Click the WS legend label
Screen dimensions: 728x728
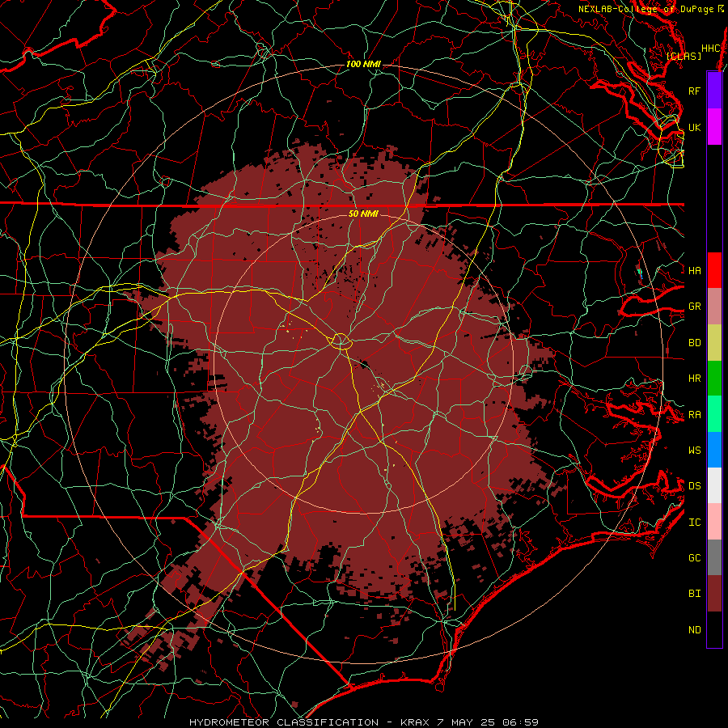click(694, 450)
